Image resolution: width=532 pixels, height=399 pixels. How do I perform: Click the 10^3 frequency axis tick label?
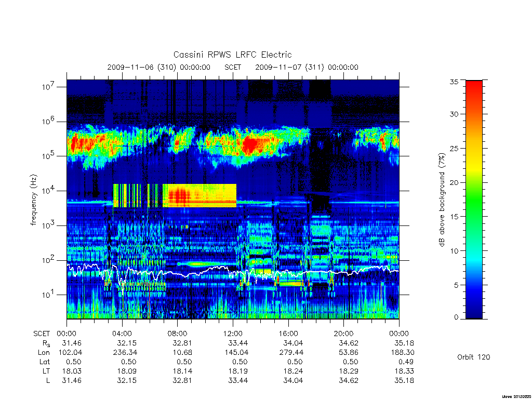(48, 225)
